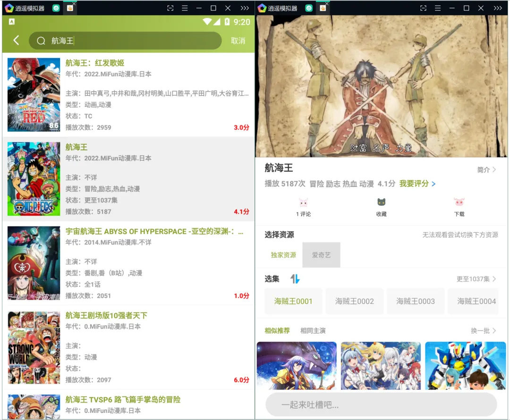This screenshot has width=510, height=420.
Task: Select right emulator app tab icon
Action: 323,8
